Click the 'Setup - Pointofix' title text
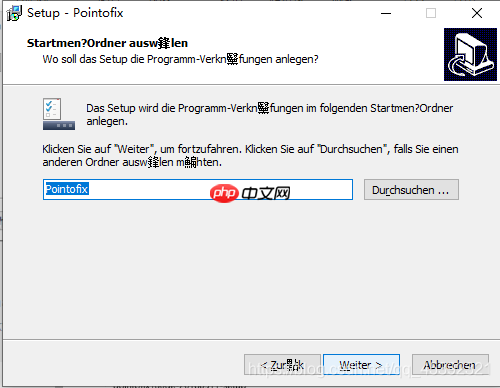Image resolution: width=500 pixels, height=388 pixels. coord(75,13)
